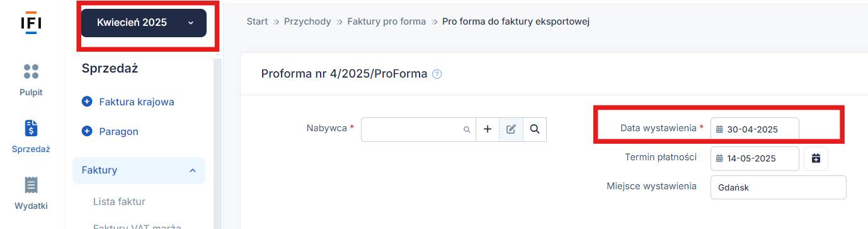The image size is (868, 229).
Task: Search buyers with magnifier button
Action: tap(535, 129)
